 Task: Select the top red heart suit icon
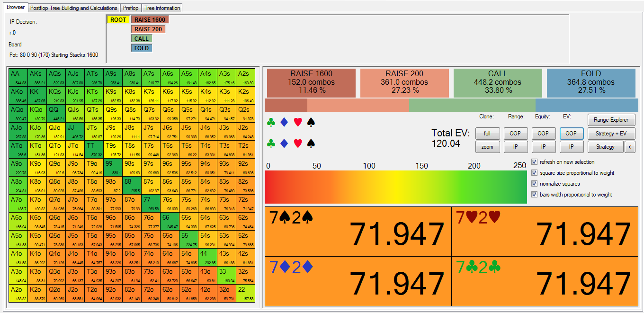click(298, 123)
